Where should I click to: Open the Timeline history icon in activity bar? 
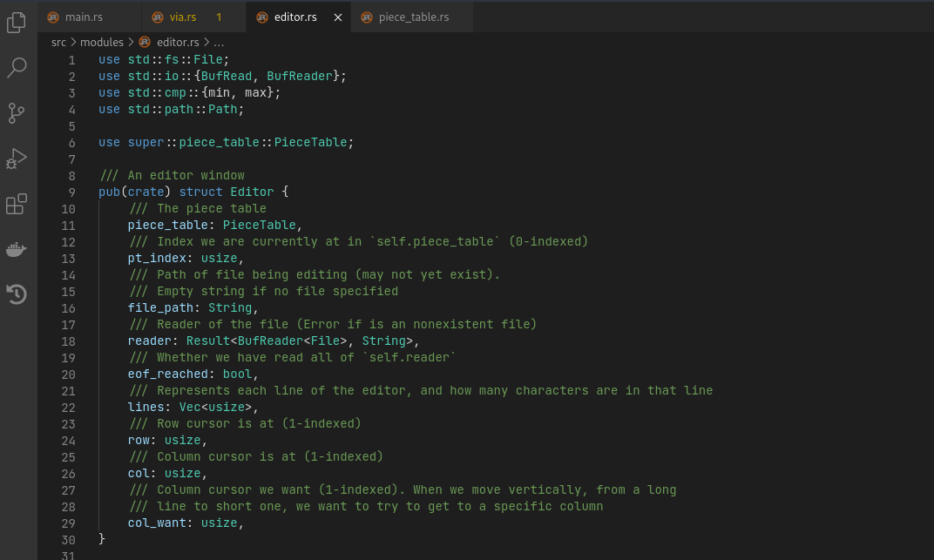(x=16, y=294)
